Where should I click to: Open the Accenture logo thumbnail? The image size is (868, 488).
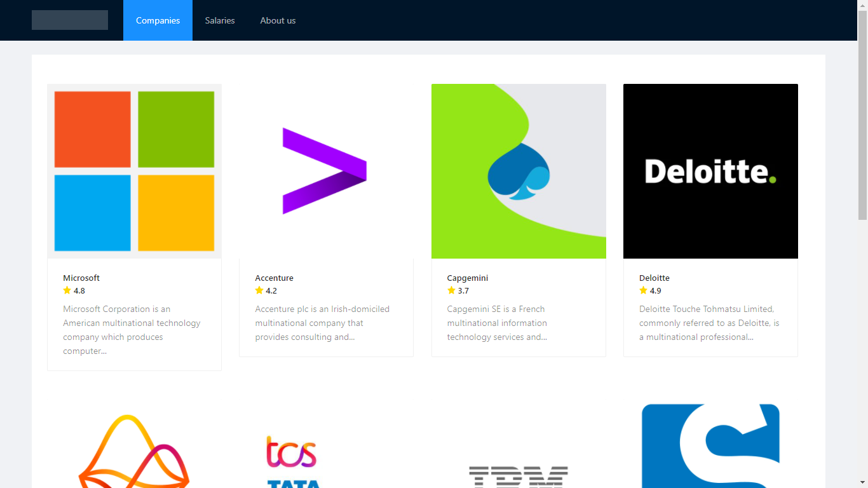326,171
